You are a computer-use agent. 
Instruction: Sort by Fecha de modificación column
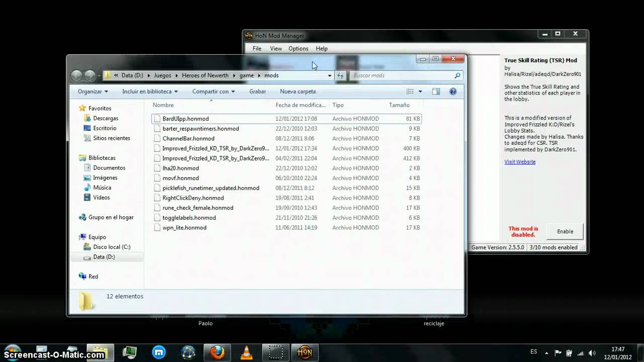[301, 105]
